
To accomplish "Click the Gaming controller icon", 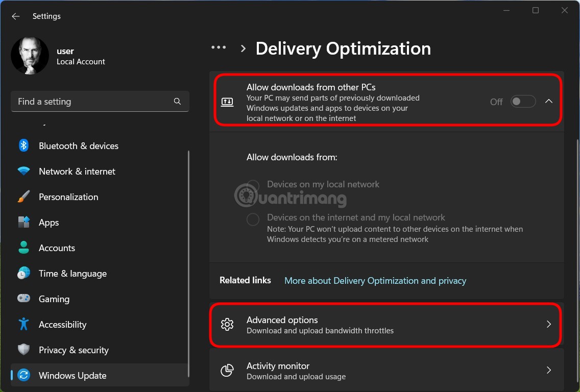I will (x=23, y=299).
